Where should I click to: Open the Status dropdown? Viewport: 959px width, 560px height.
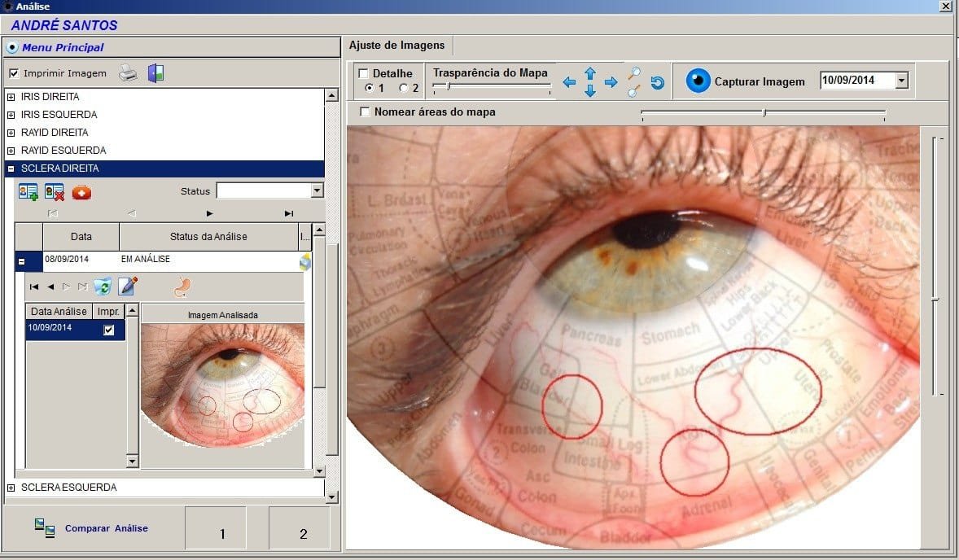(317, 191)
